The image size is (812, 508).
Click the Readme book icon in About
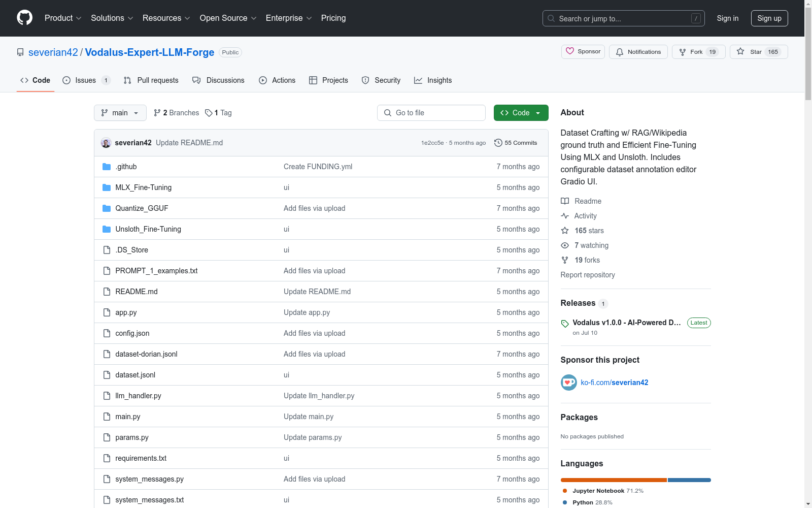[x=565, y=201]
